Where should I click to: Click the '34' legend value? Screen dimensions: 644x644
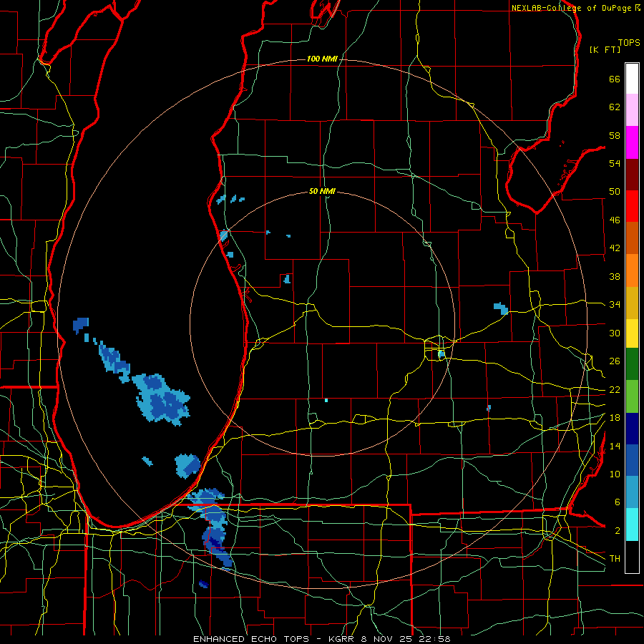point(615,305)
